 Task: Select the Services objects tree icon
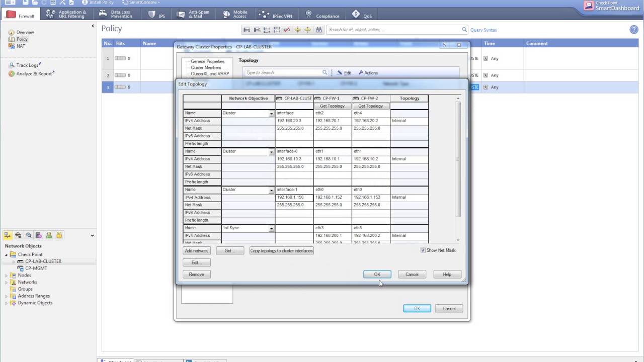18,235
